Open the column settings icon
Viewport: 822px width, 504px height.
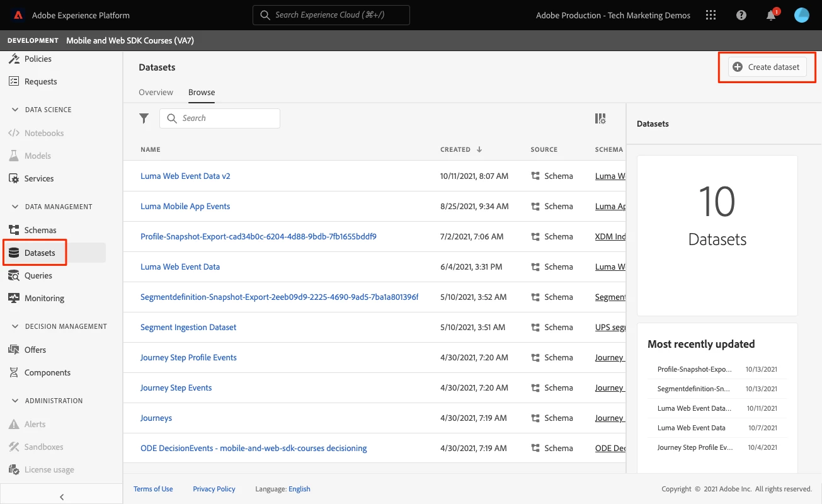pos(600,118)
